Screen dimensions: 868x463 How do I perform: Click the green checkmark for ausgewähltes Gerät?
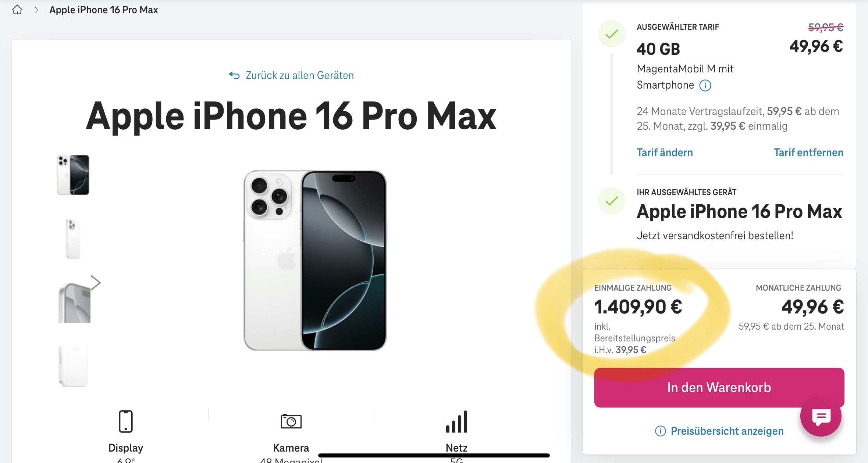[612, 201]
